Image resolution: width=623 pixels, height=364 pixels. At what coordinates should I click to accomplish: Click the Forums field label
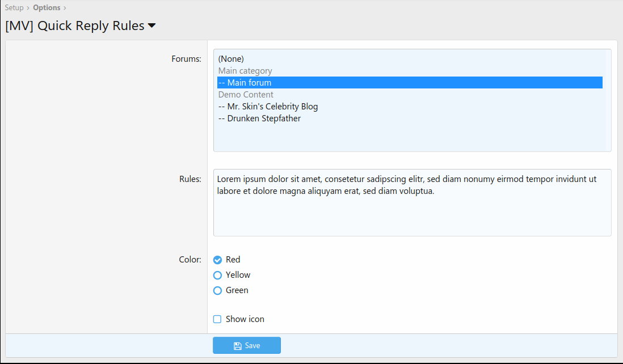(x=186, y=59)
